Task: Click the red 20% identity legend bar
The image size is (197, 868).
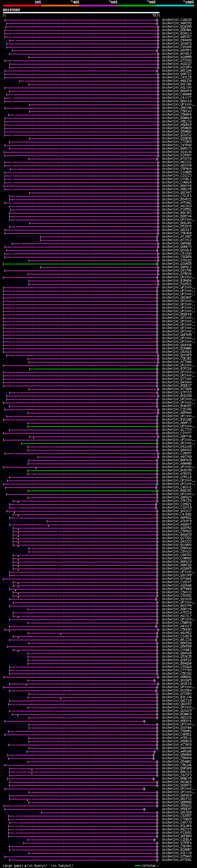Action: click(x=22, y=6)
